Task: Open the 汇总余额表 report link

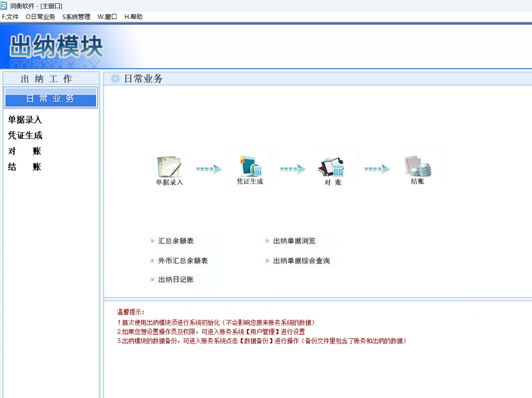Action: [x=176, y=241]
